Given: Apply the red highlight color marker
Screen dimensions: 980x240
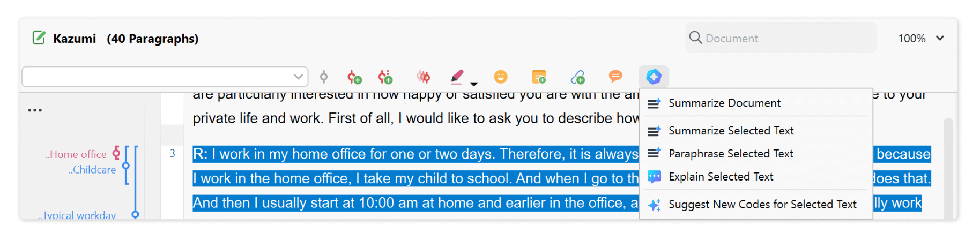Looking at the screenshot, I should (x=457, y=77).
